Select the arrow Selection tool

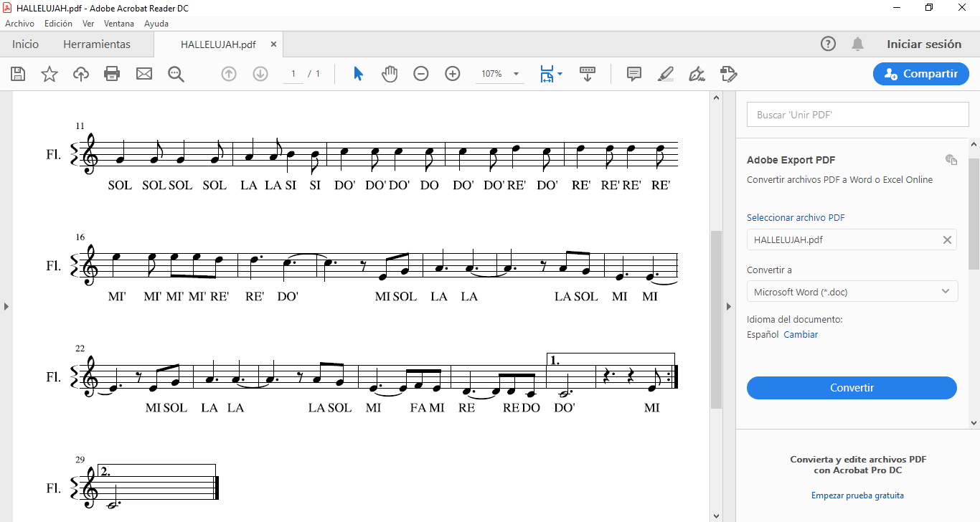pos(358,74)
